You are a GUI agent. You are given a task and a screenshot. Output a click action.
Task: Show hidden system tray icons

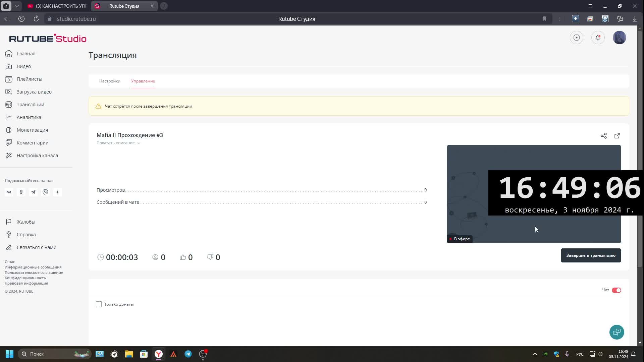coord(535,354)
